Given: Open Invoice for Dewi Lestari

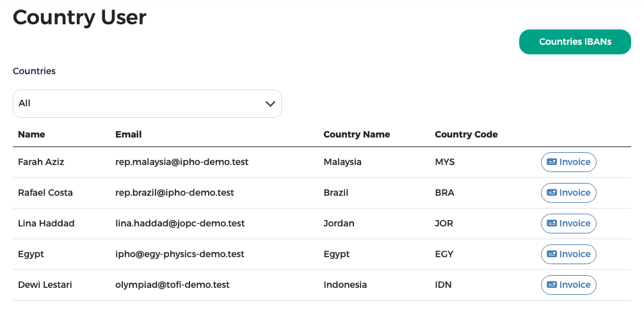Looking at the screenshot, I should [x=568, y=285].
